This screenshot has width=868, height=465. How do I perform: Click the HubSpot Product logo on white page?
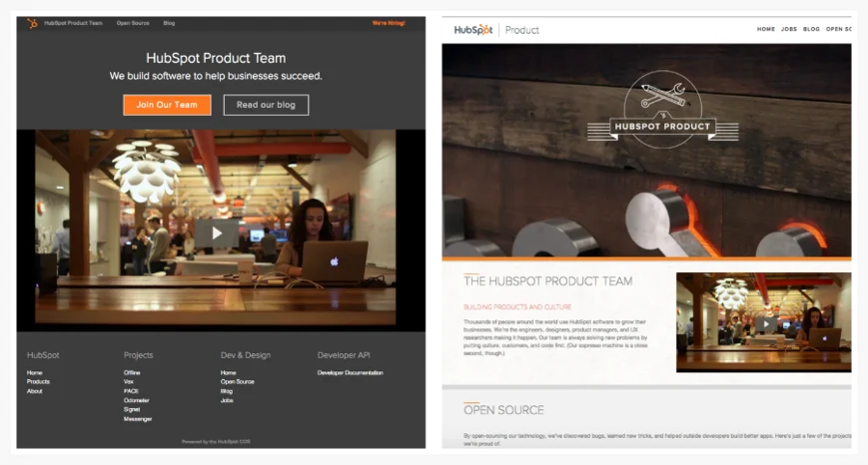(496, 30)
